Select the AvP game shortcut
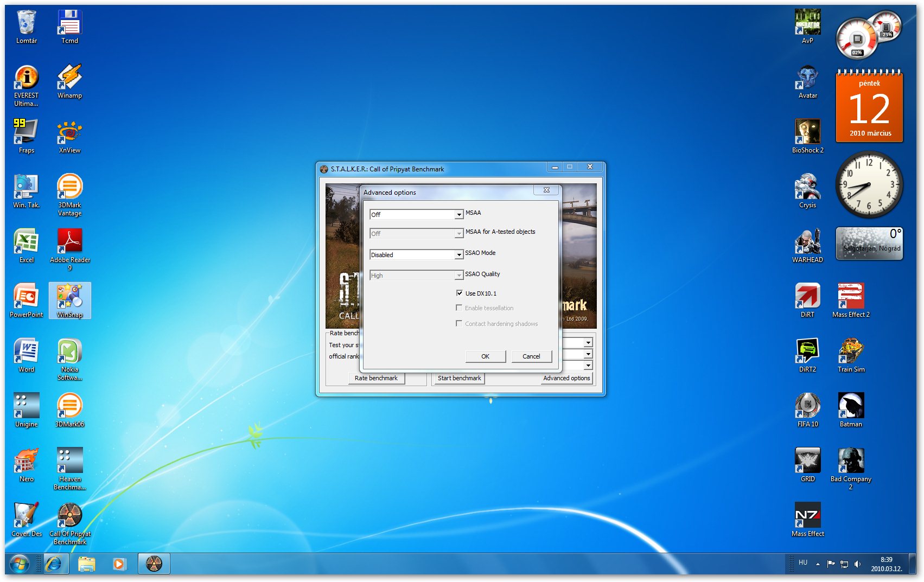 [x=807, y=27]
